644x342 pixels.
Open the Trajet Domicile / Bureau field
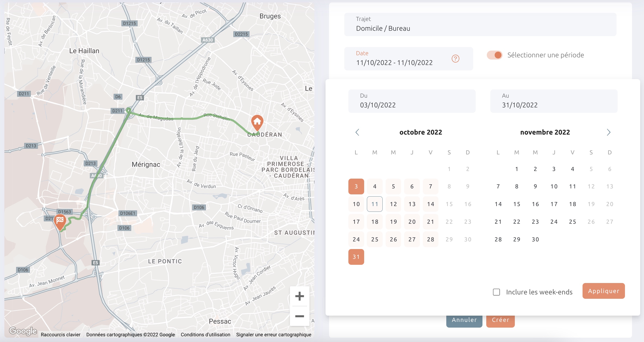click(480, 24)
